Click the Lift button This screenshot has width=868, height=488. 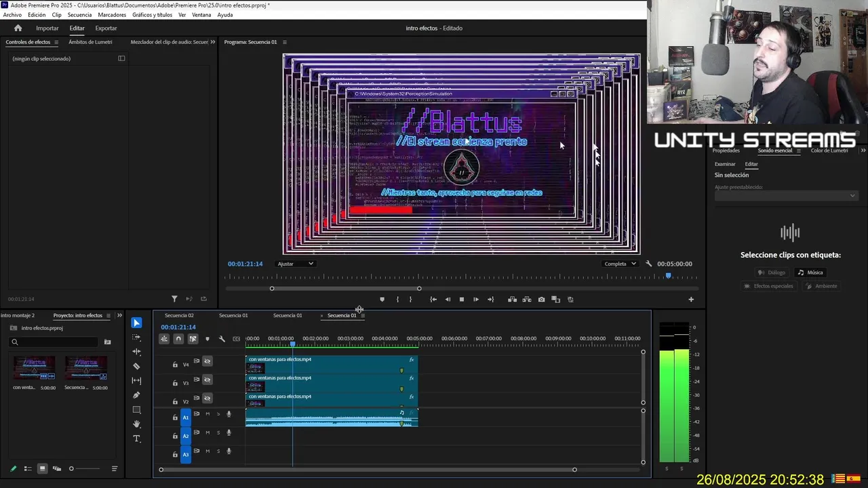point(512,299)
